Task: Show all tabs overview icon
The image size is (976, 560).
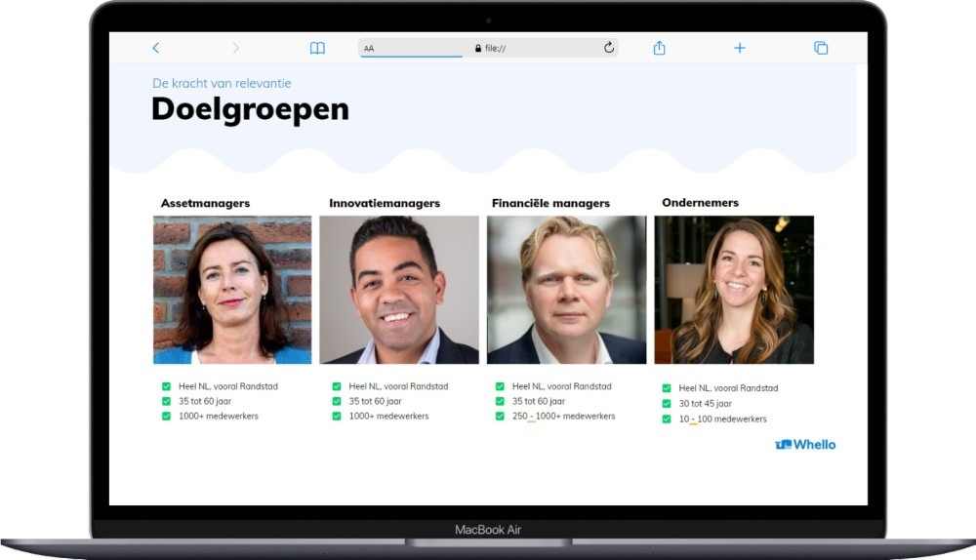Action: pos(821,48)
